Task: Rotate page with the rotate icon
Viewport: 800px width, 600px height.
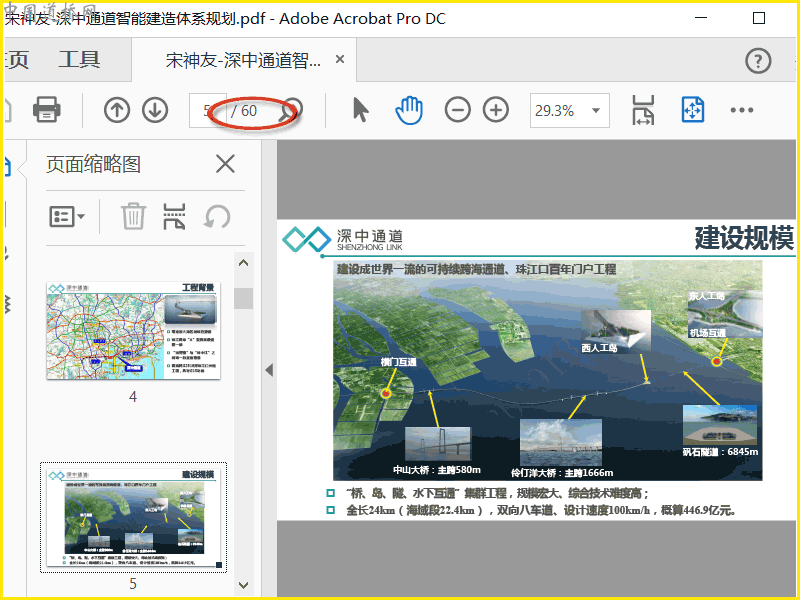Action: (217, 216)
